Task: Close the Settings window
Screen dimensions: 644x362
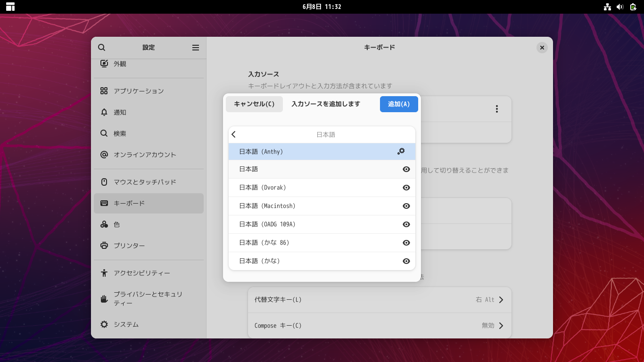Action: coord(542,48)
